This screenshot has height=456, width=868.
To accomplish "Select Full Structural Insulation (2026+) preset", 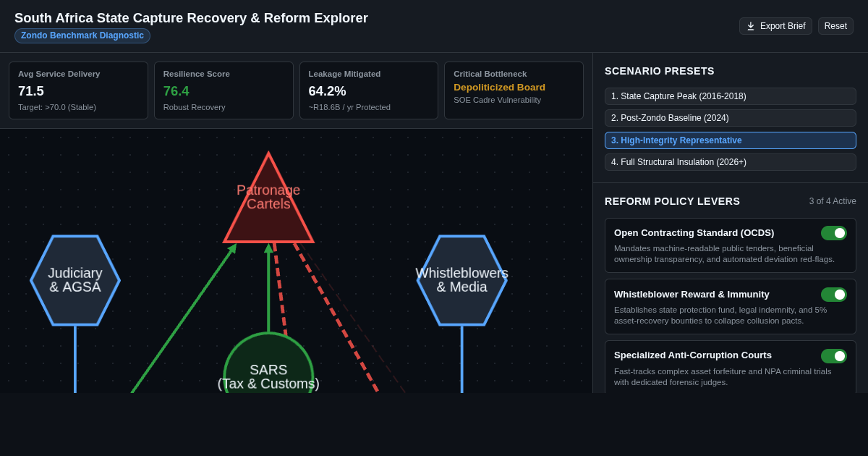I will pos(731,162).
